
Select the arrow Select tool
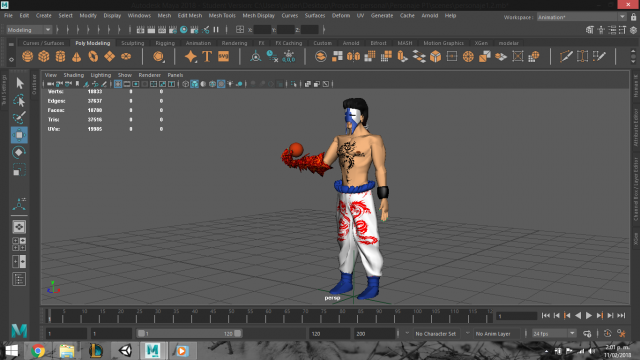pyautogui.click(x=19, y=83)
